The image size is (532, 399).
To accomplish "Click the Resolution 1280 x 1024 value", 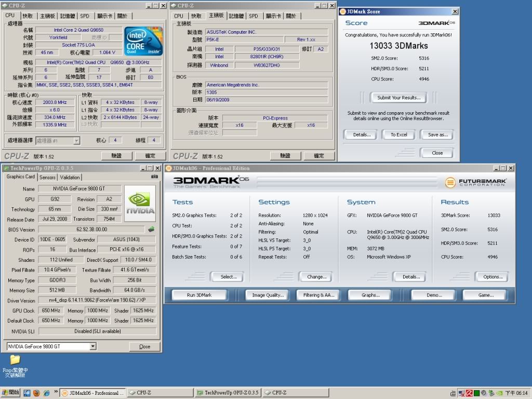I will point(315,216).
